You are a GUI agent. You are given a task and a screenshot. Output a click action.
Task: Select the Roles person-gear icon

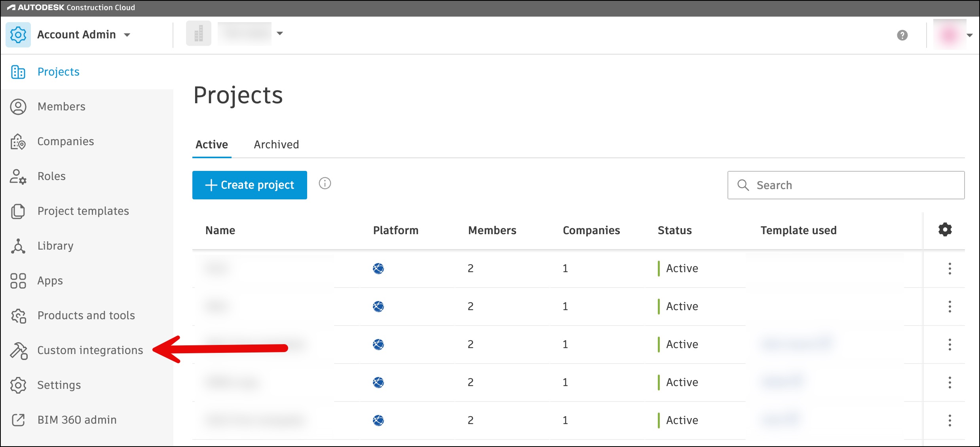coord(18,176)
